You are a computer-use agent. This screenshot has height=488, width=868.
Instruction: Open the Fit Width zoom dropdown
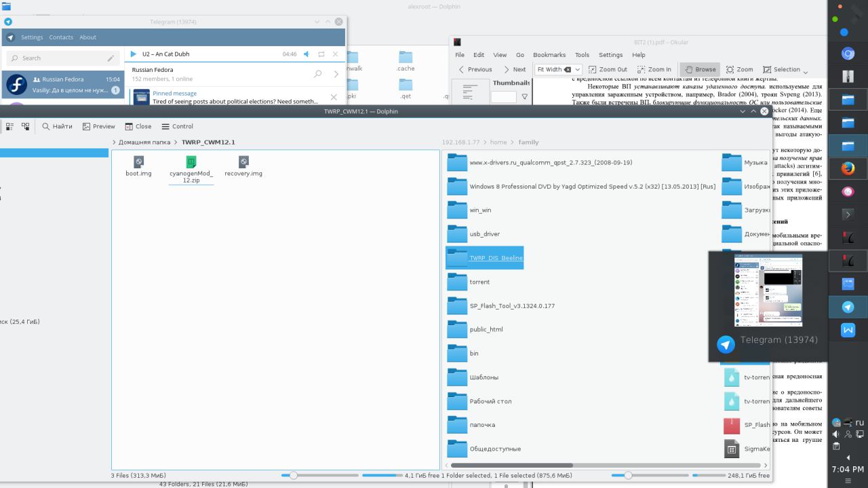click(578, 69)
